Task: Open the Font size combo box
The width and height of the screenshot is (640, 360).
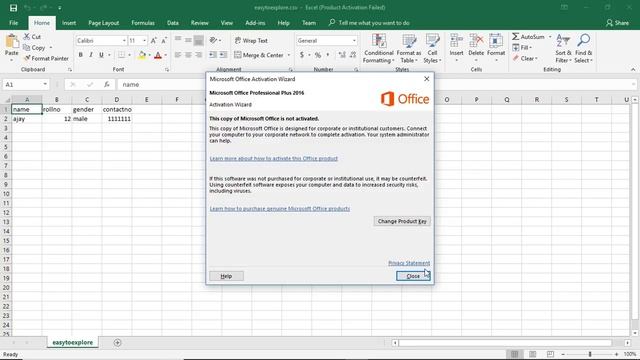Action: pyautogui.click(x=138, y=41)
